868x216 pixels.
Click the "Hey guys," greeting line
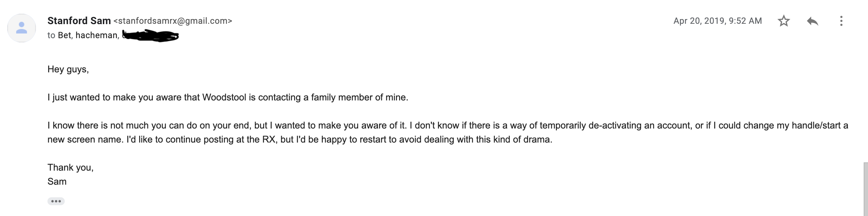(x=68, y=69)
